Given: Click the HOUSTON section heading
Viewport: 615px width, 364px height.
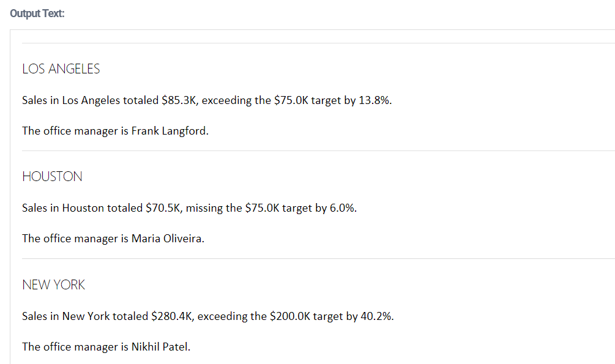Looking at the screenshot, I should click(x=52, y=177).
